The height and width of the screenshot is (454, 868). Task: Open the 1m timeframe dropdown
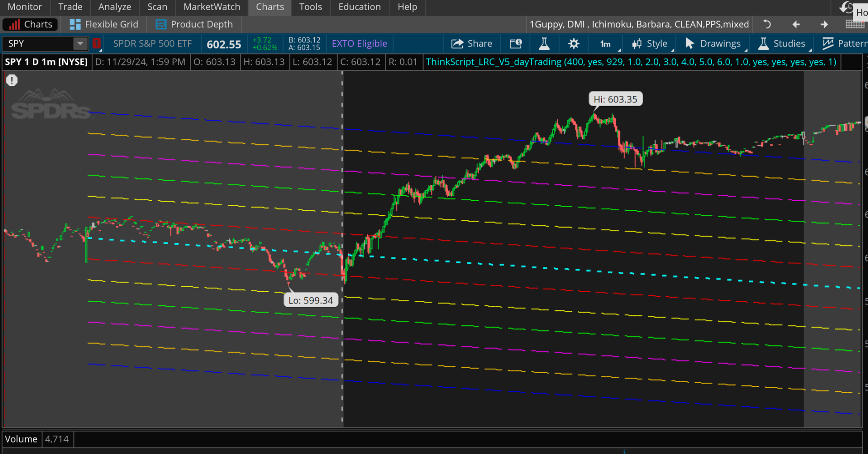[x=606, y=44]
